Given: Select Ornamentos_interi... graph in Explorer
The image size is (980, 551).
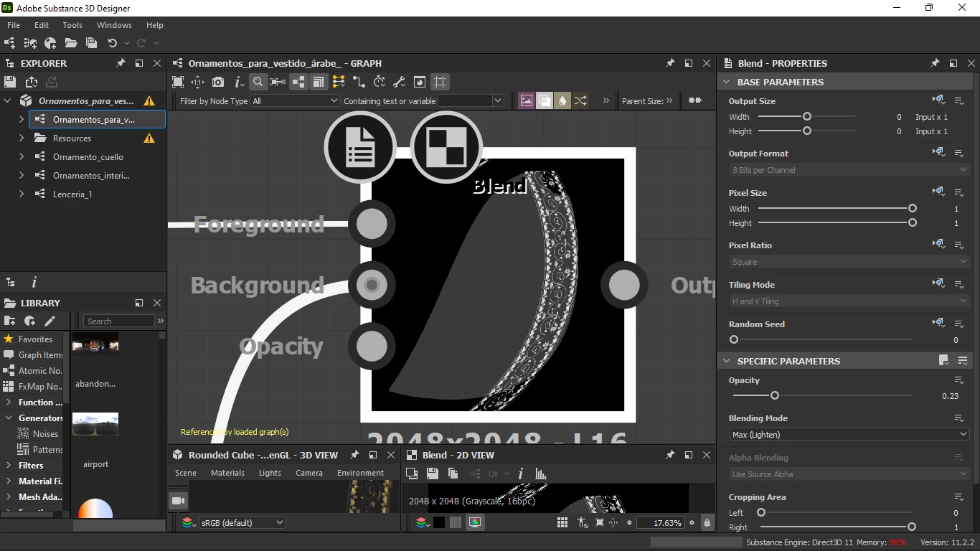Looking at the screenshot, I should pos(91,175).
